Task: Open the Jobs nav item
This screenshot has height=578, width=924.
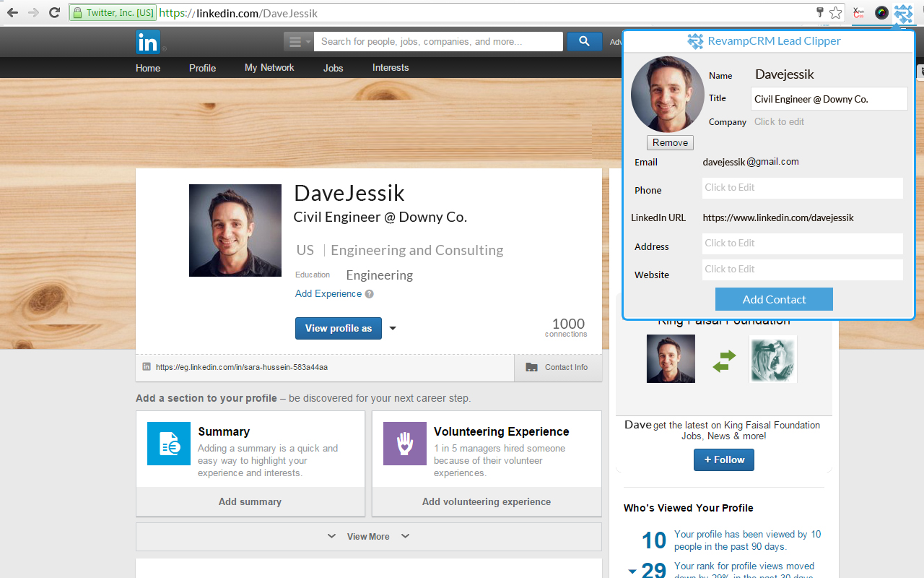Action: 333,68
